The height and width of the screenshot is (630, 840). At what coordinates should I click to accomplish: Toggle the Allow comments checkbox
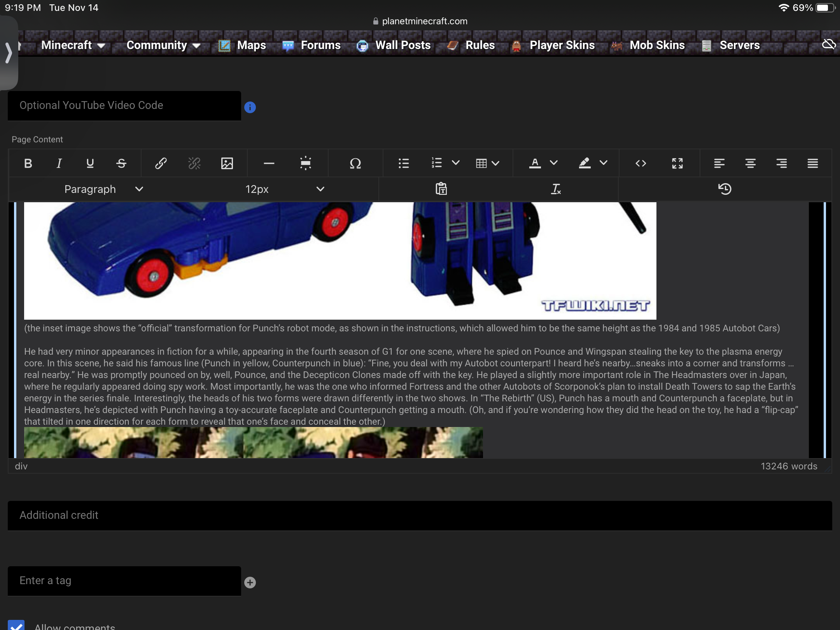(x=16, y=625)
